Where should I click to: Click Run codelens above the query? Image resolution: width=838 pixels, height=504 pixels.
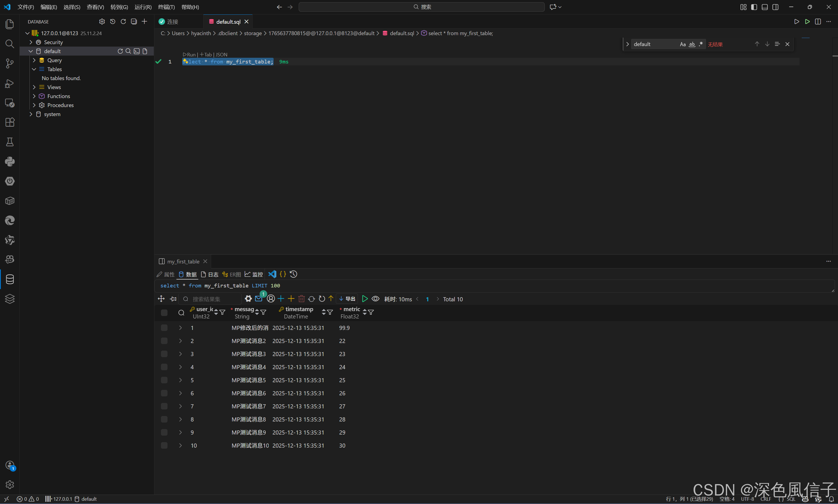189,55
